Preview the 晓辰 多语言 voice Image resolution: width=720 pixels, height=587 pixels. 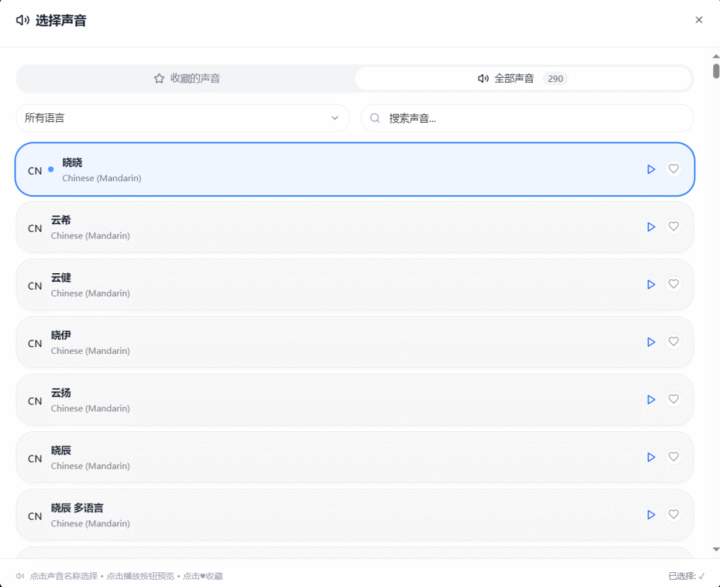click(651, 515)
